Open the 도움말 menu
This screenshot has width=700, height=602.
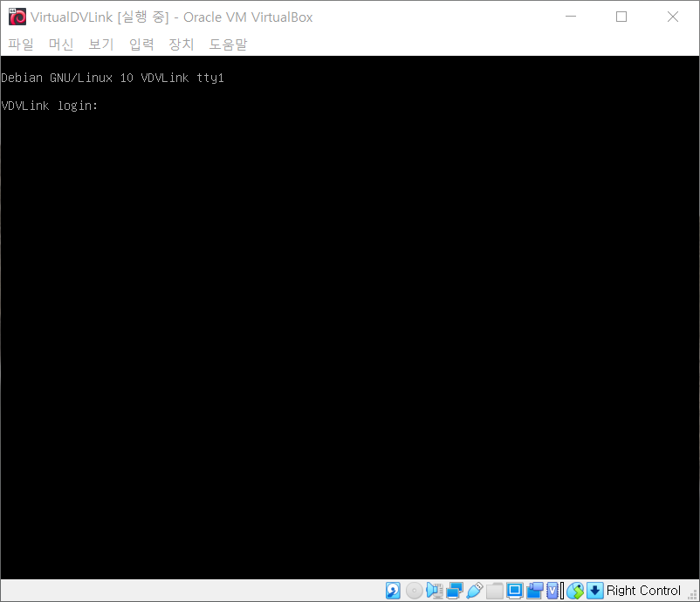228,44
